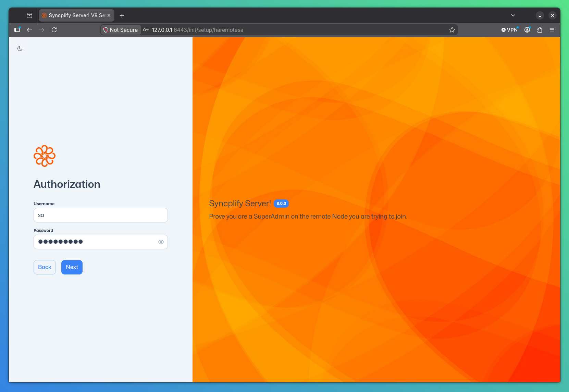Image resolution: width=569 pixels, height=392 pixels.
Task: Click the Username input field
Action: click(101, 215)
